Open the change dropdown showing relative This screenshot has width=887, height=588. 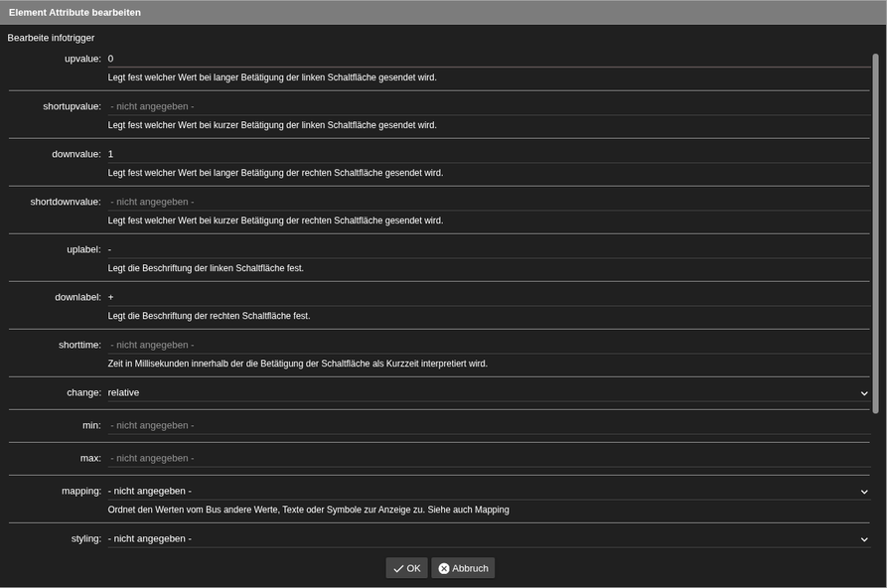click(x=489, y=392)
